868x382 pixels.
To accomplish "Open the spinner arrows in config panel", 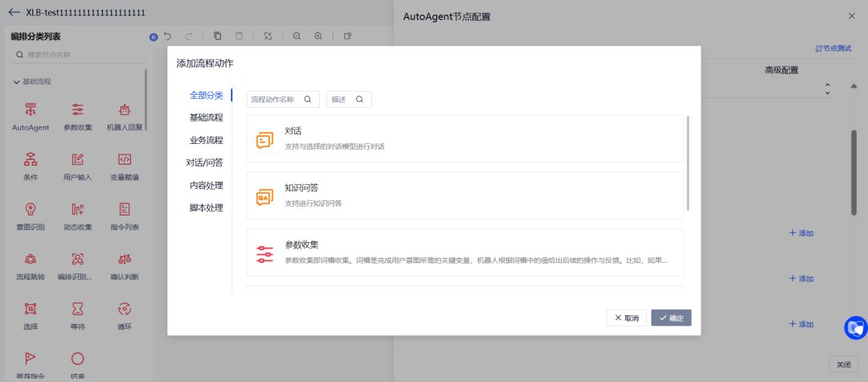I will click(828, 88).
